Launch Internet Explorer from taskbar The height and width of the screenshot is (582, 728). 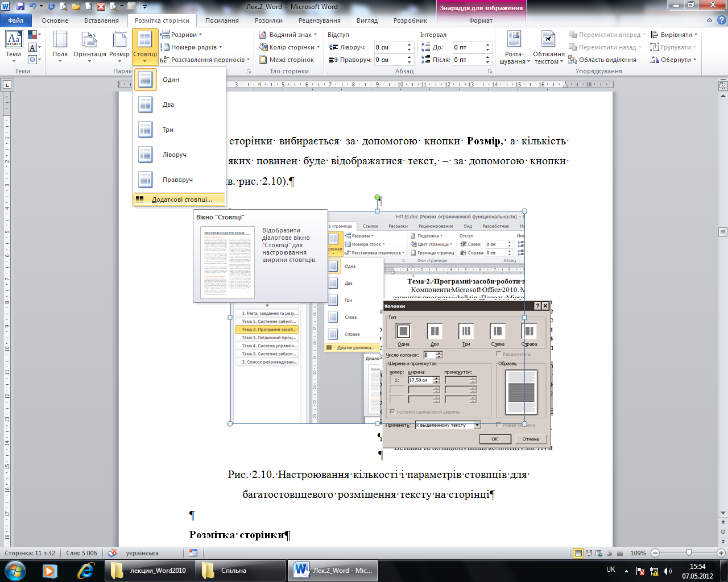tap(86, 571)
